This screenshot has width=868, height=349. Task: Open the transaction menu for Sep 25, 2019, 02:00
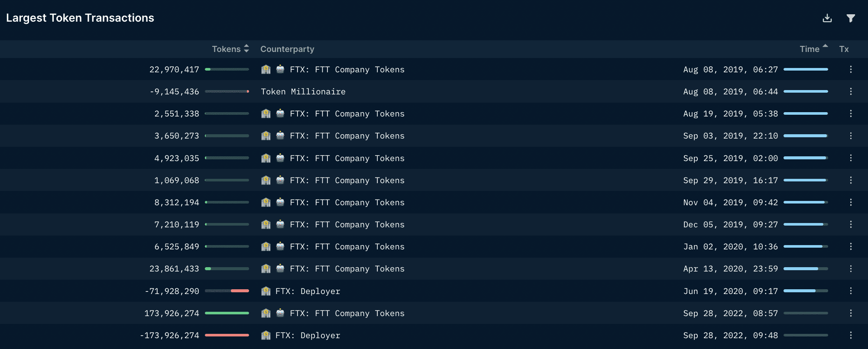[x=851, y=158]
